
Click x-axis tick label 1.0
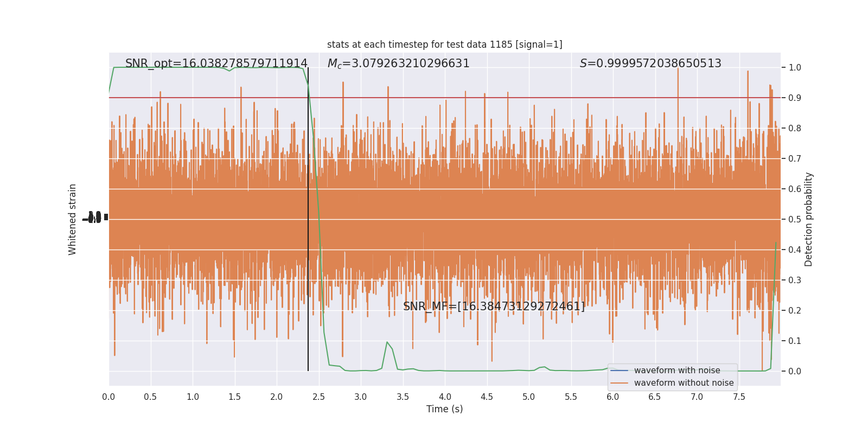193,397
